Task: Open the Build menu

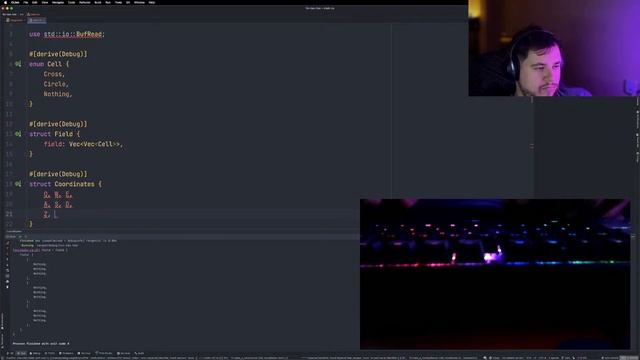Action: click(x=98, y=2)
